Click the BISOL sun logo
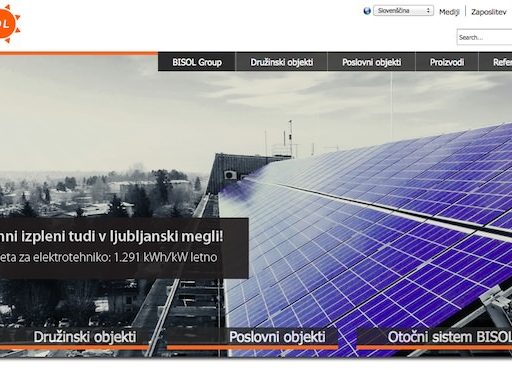Image resolution: width=512 pixels, height=370 pixels. tap(9, 23)
